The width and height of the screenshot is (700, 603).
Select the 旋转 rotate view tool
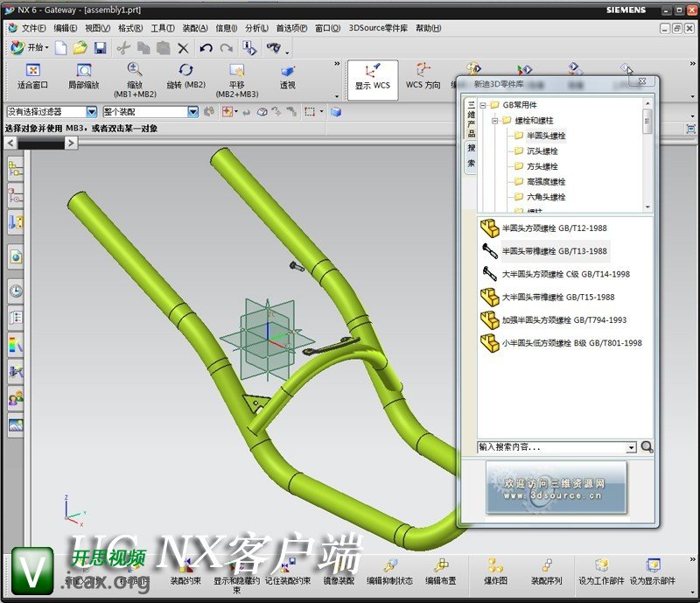coord(185,76)
